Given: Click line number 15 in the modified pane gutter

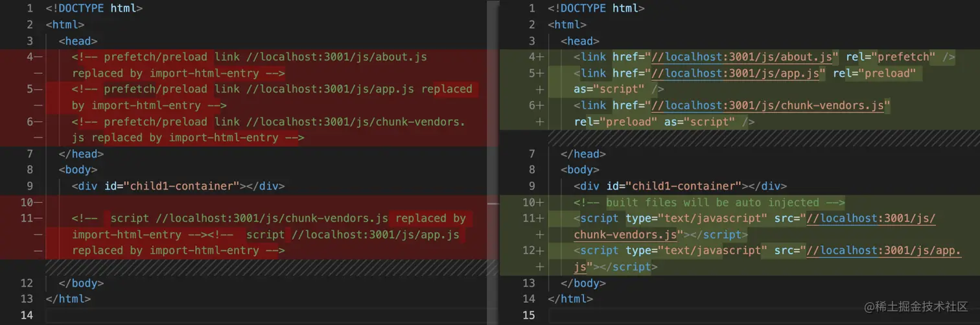Looking at the screenshot, I should [529, 315].
